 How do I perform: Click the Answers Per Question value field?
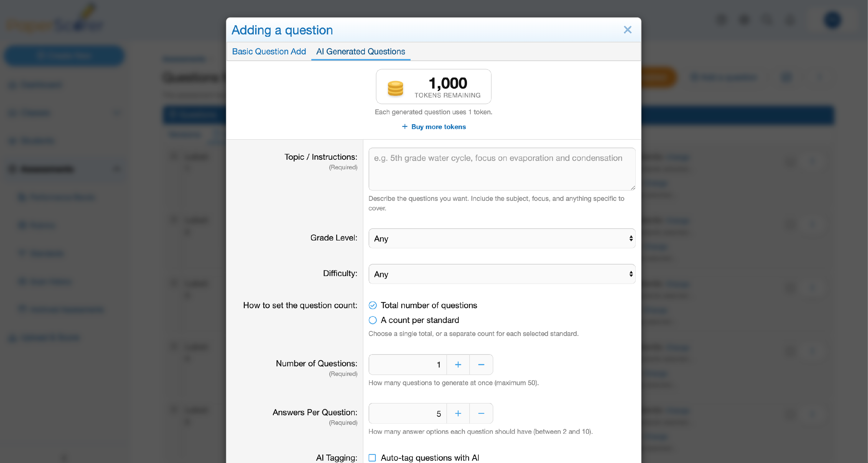pos(408,414)
